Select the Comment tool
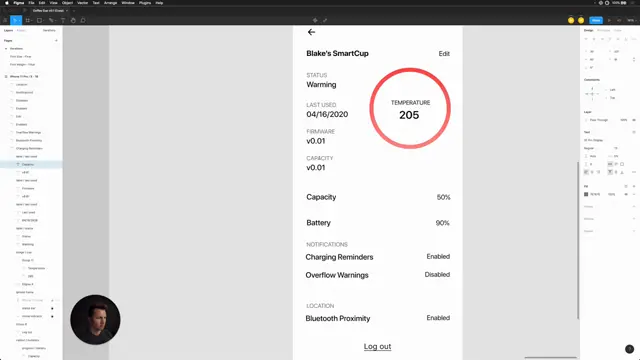This screenshot has width=640, height=360. pos(83,20)
